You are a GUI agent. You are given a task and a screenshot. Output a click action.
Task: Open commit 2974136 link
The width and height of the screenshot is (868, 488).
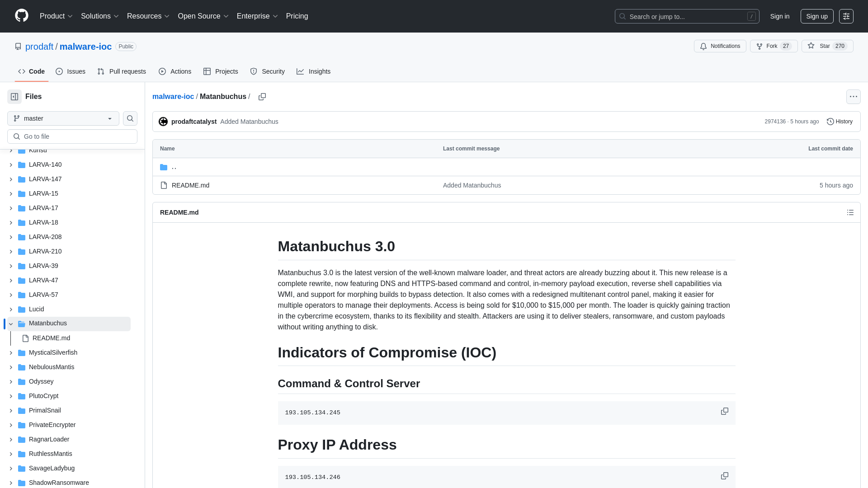(775, 122)
